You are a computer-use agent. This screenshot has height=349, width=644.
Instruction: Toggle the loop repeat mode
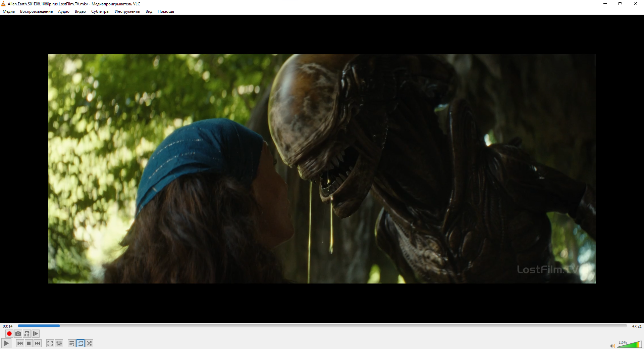coord(80,343)
